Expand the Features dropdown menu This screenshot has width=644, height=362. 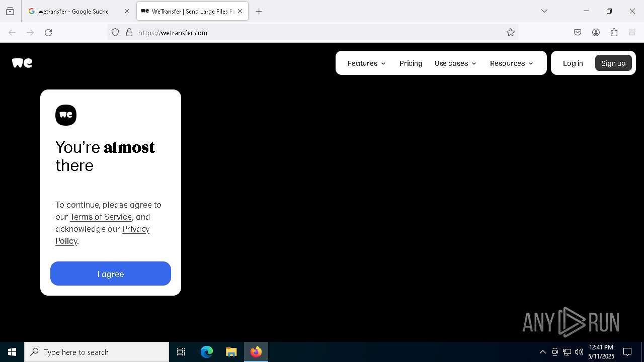click(367, 63)
